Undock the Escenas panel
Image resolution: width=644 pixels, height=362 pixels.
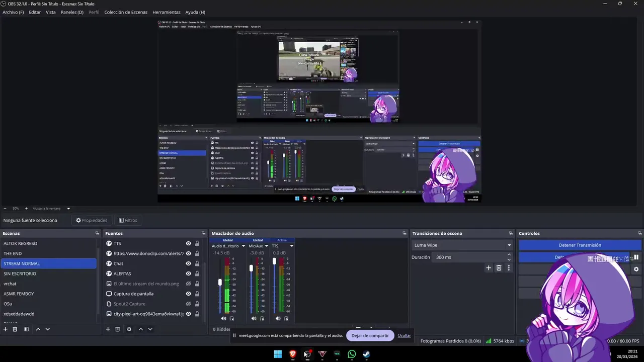point(97,233)
